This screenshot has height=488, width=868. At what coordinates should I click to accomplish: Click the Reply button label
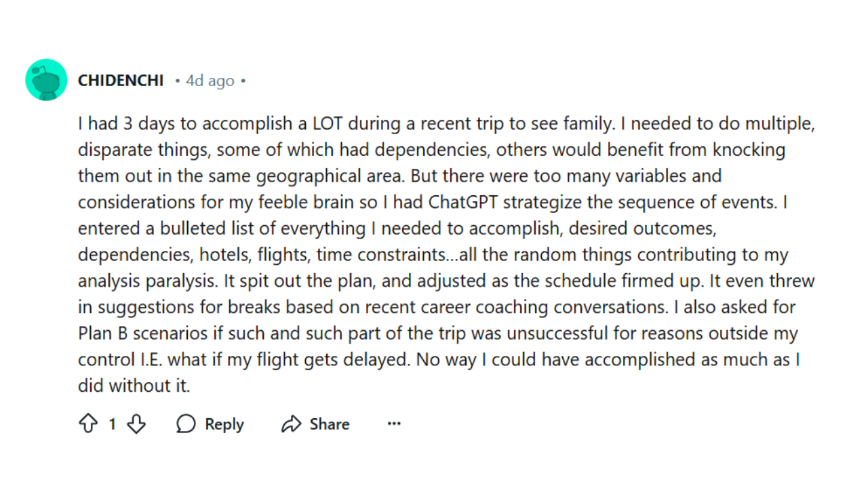(x=224, y=424)
